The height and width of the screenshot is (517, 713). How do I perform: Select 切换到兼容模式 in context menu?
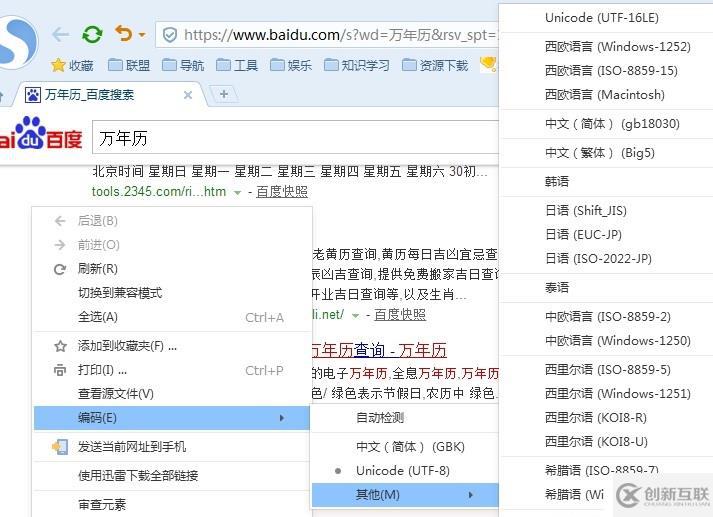tap(173, 293)
